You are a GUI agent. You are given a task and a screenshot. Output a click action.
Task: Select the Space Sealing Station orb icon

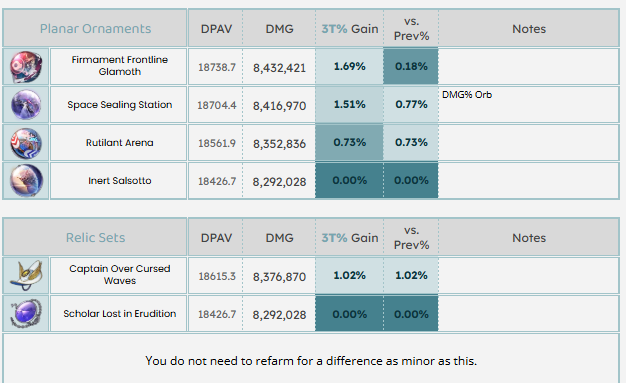pos(26,105)
